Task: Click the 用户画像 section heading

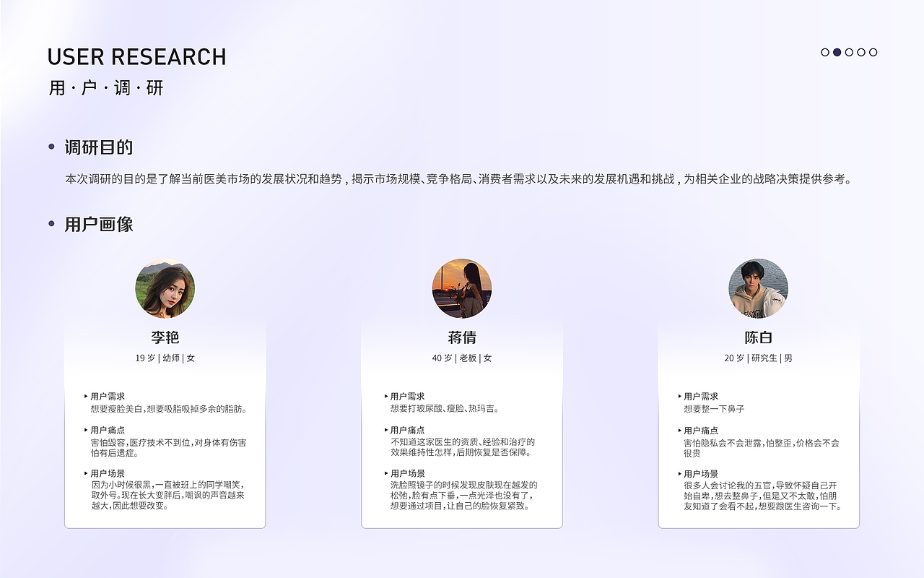Action: point(99,224)
